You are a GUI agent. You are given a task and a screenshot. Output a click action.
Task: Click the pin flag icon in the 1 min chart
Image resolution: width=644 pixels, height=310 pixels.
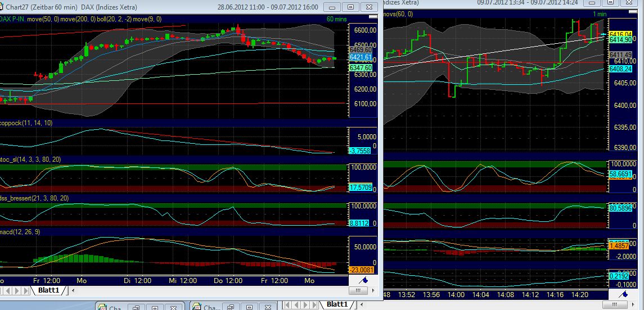point(624,294)
